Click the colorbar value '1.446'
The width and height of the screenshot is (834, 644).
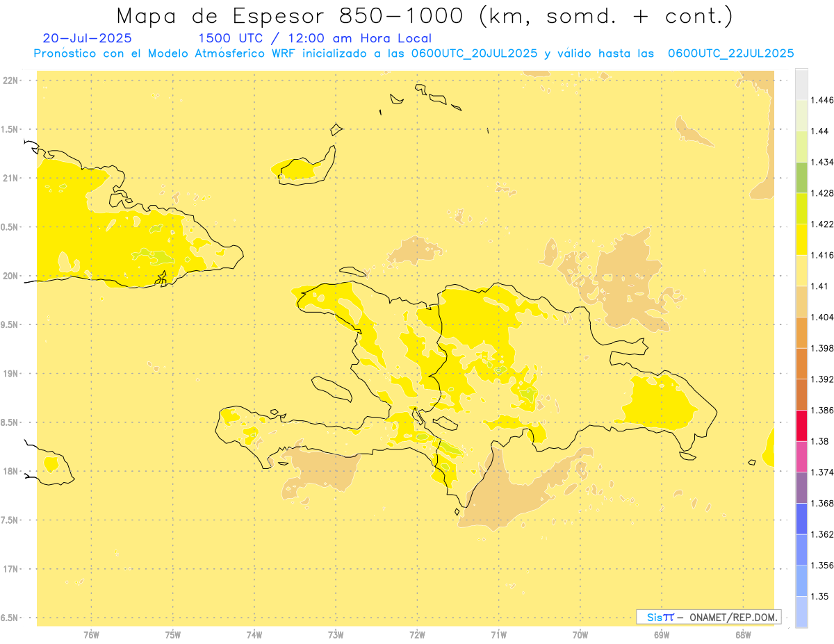pos(821,100)
